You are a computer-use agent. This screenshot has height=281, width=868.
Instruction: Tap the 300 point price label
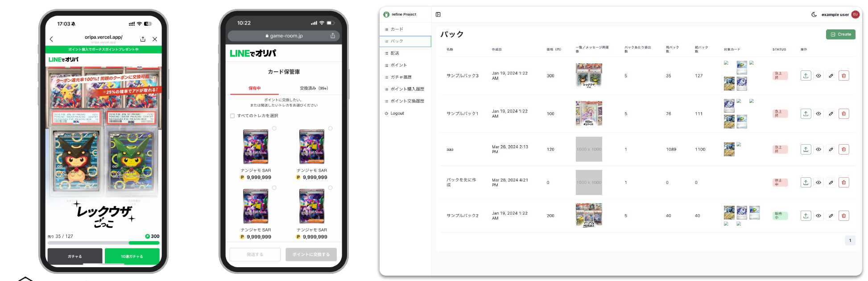pos(152,236)
